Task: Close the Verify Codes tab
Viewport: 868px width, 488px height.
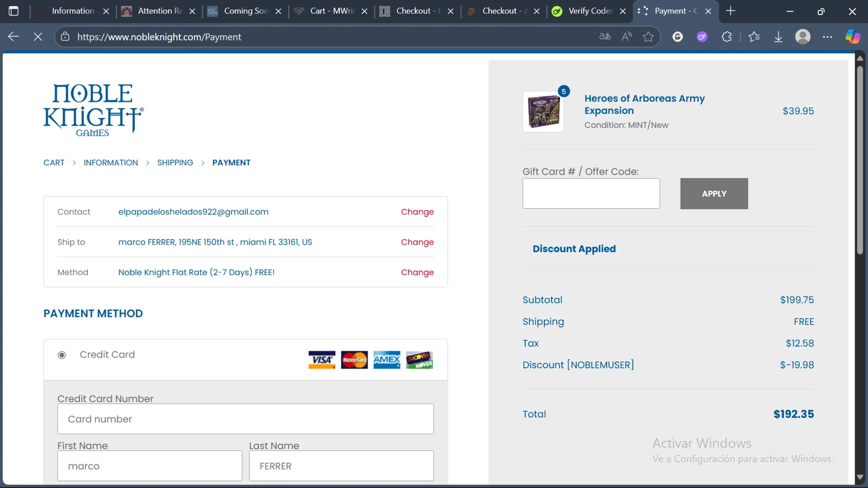Action: click(x=623, y=11)
